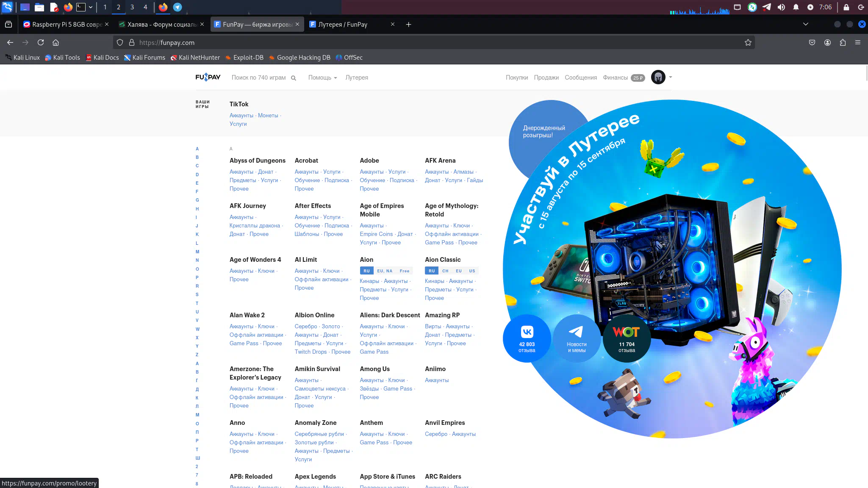This screenshot has width=868, height=488.
Task: Bookmark page with the star icon
Action: coord(748,42)
